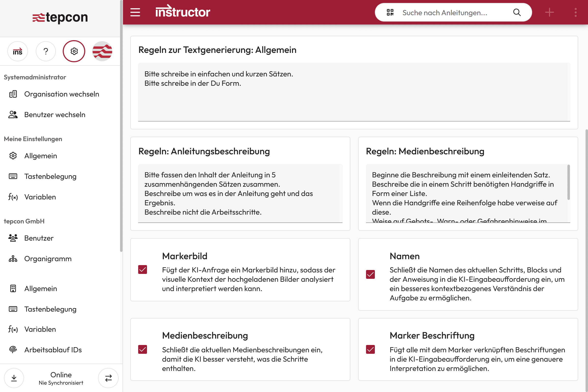This screenshot has height=392, width=588.
Task: Select Arbeitsablauf IDs in sidebar
Action: click(53, 350)
